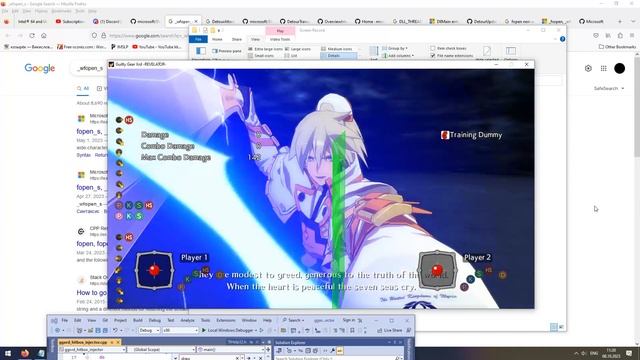Click Google account avatar
This screenshot has width=640, height=360.
pos(619,69)
